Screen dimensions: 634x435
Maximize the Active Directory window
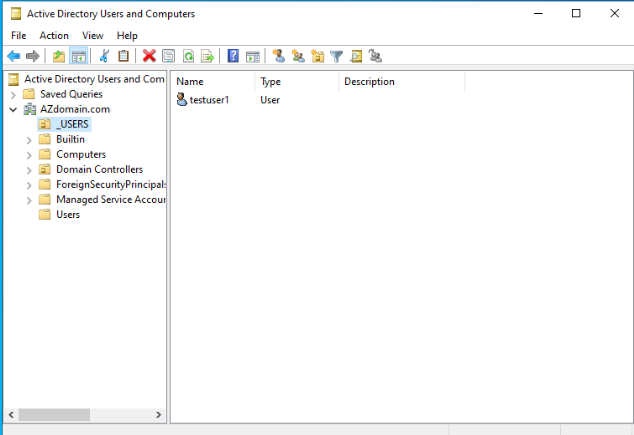(576, 14)
